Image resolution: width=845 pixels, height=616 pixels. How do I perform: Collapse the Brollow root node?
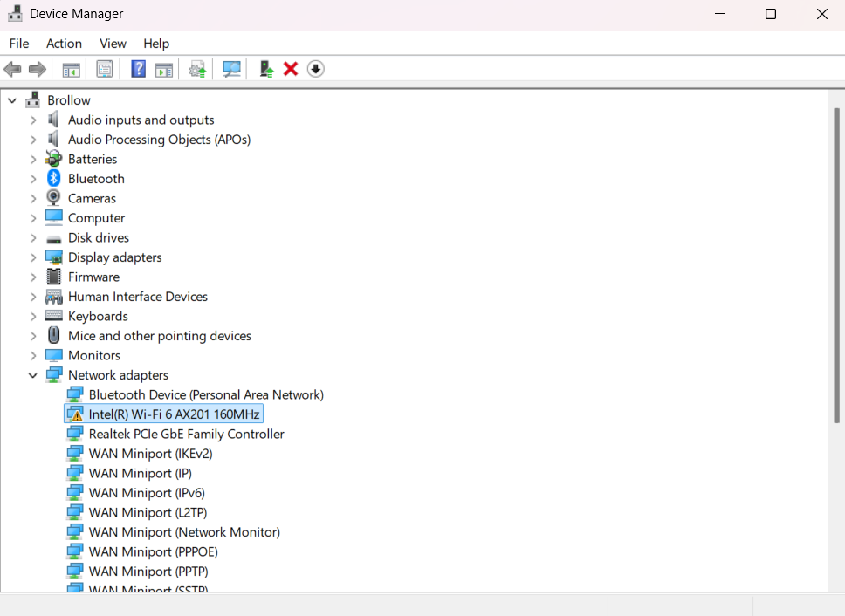point(12,99)
